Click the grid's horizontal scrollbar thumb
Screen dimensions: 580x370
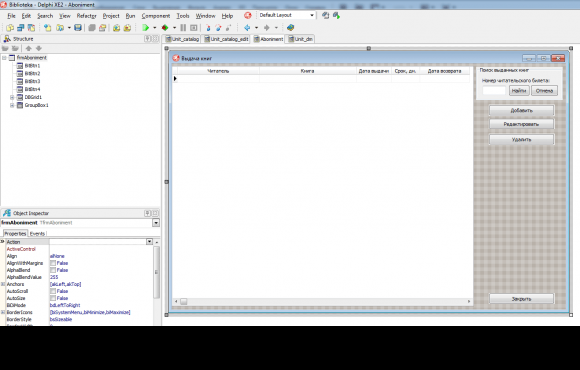pos(183,302)
